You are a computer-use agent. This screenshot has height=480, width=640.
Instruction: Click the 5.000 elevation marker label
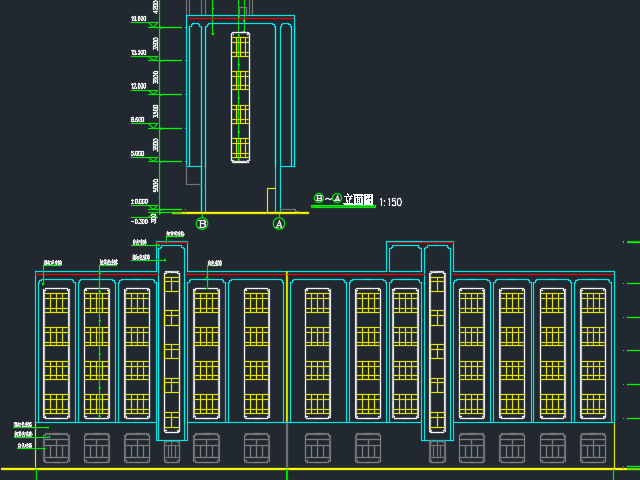[x=137, y=154]
